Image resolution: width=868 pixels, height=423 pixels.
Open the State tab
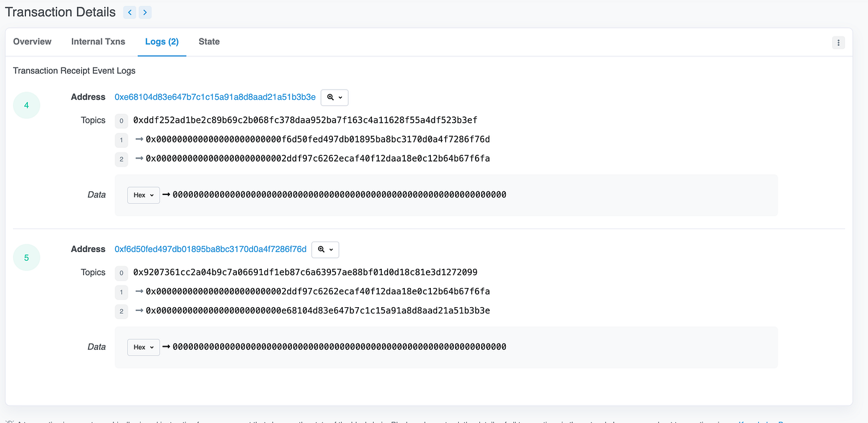pyautogui.click(x=209, y=41)
